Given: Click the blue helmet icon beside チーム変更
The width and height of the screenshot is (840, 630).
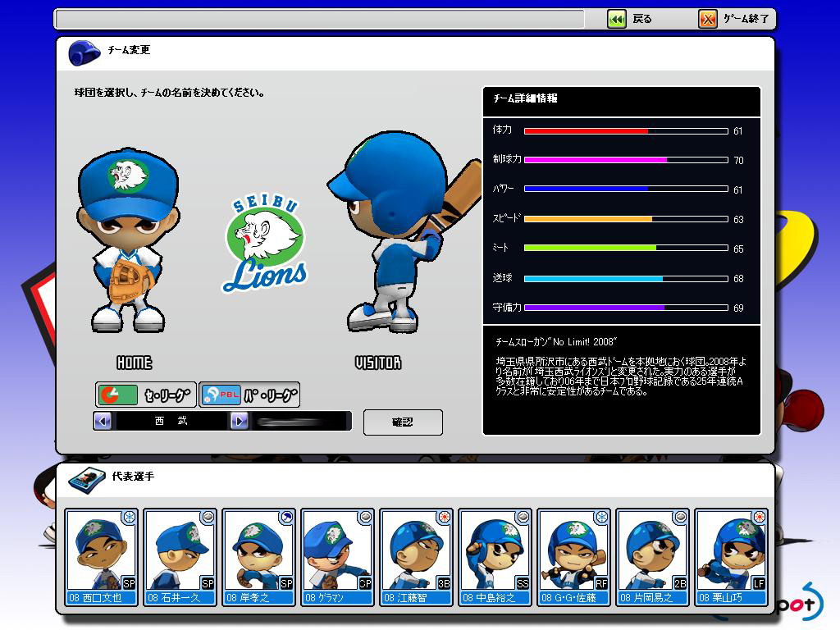Looking at the screenshot, I should 84,53.
